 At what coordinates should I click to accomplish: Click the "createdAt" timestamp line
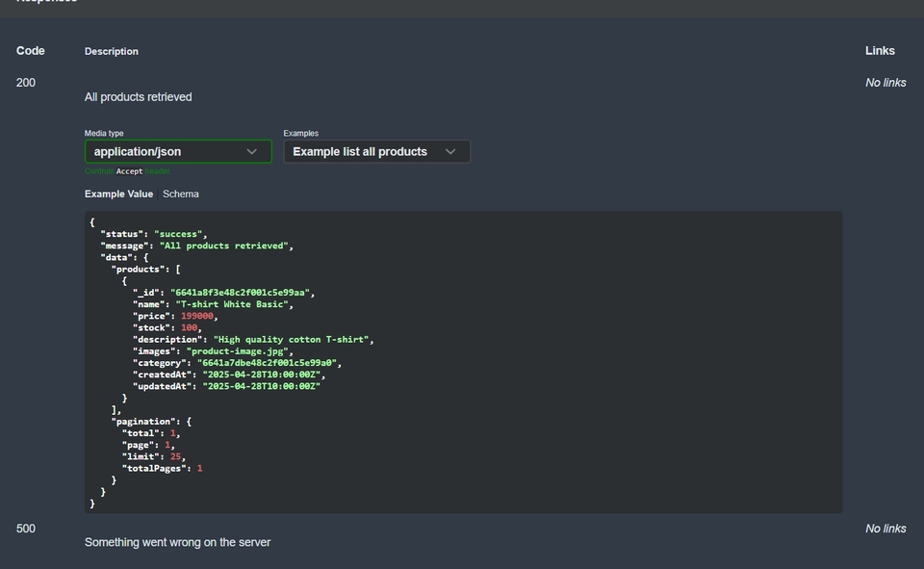click(229, 375)
